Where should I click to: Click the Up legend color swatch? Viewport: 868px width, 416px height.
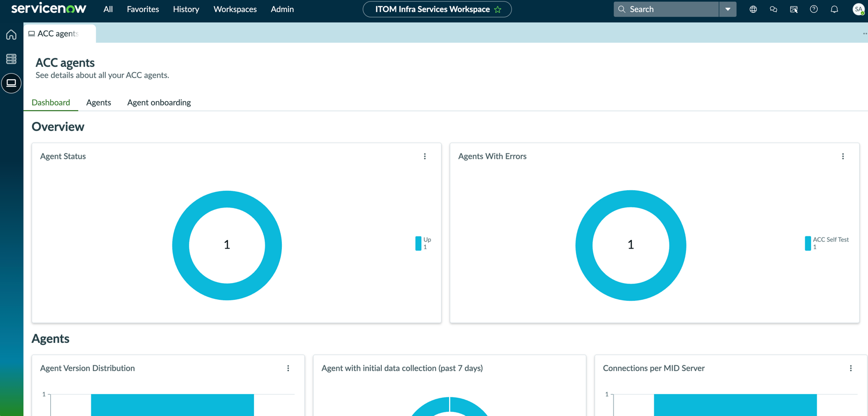click(x=418, y=244)
